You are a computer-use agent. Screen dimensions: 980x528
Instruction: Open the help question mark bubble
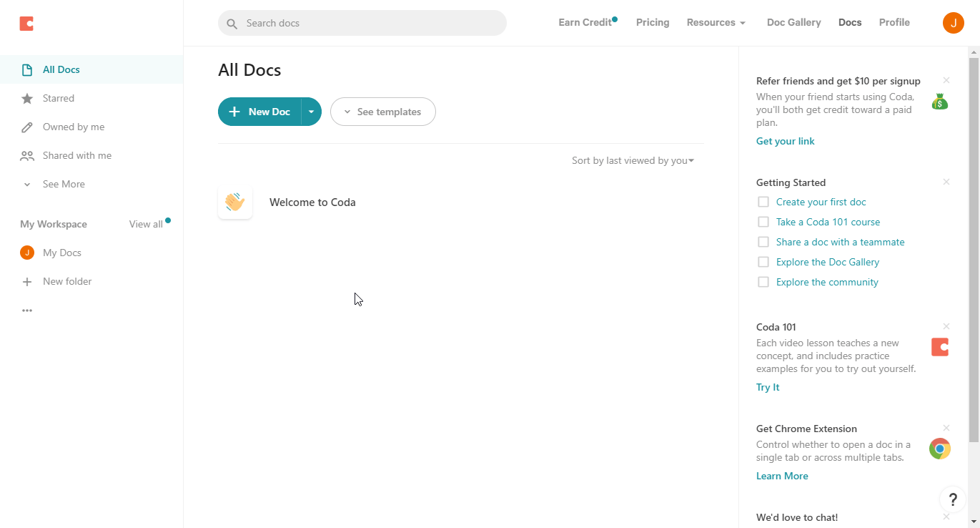(952, 499)
